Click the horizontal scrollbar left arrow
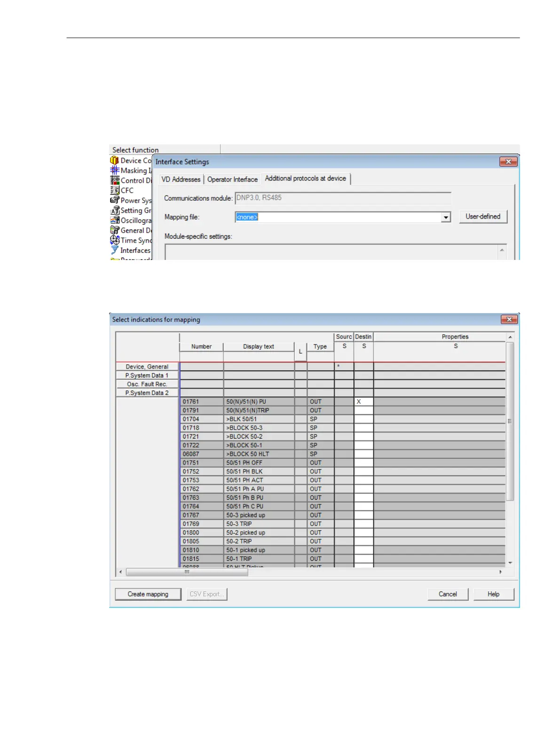The height and width of the screenshot is (746, 560). (121, 572)
